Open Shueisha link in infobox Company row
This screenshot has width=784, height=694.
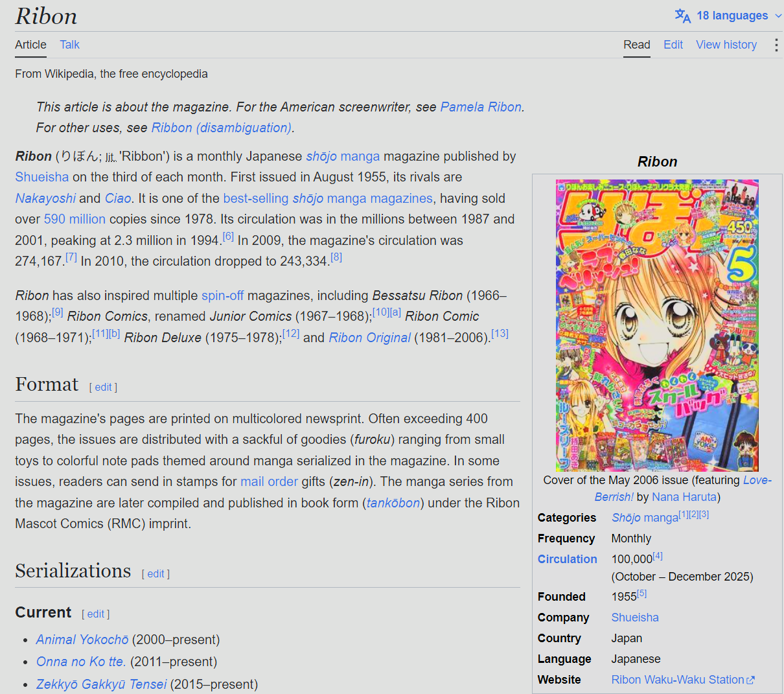coord(635,618)
